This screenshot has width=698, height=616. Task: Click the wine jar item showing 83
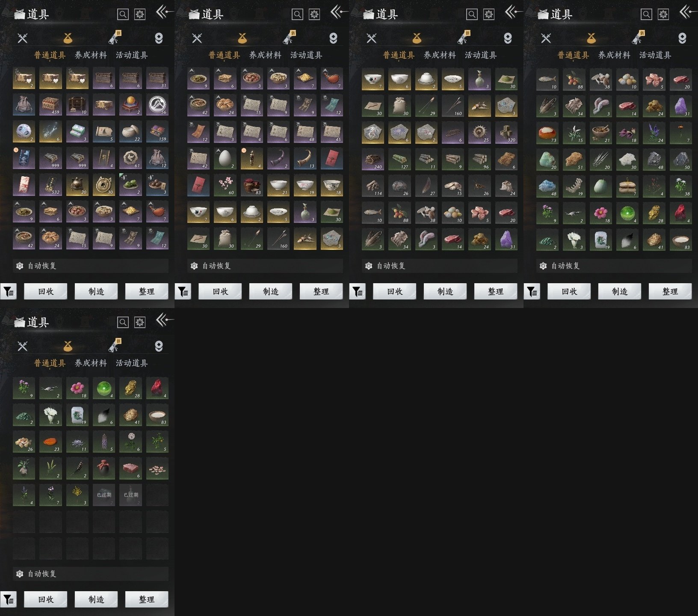tap(251, 185)
